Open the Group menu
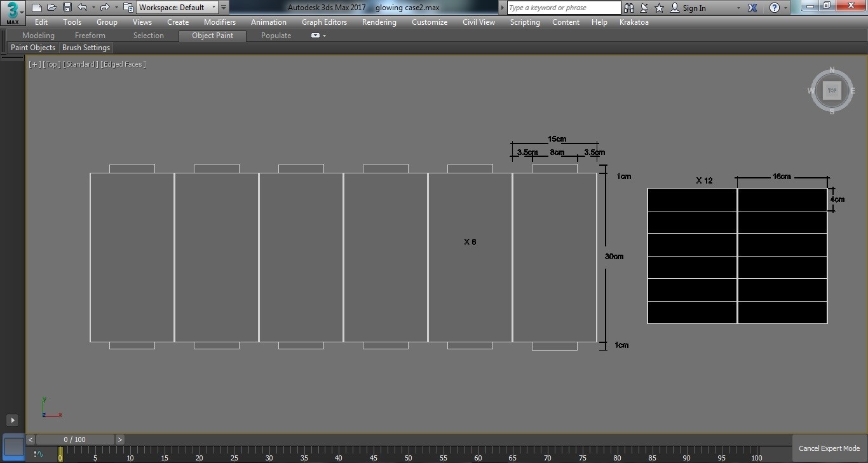This screenshot has width=868, height=463. (x=107, y=22)
